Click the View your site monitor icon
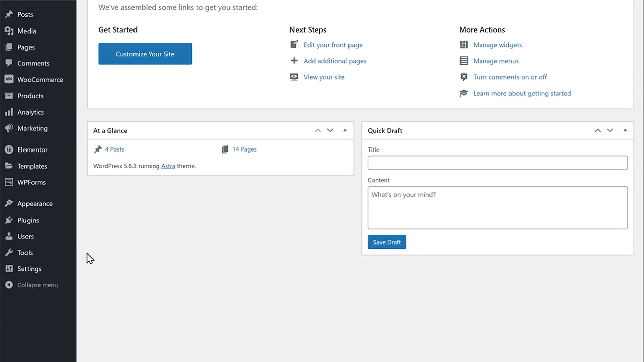644x362 pixels. 294,77
